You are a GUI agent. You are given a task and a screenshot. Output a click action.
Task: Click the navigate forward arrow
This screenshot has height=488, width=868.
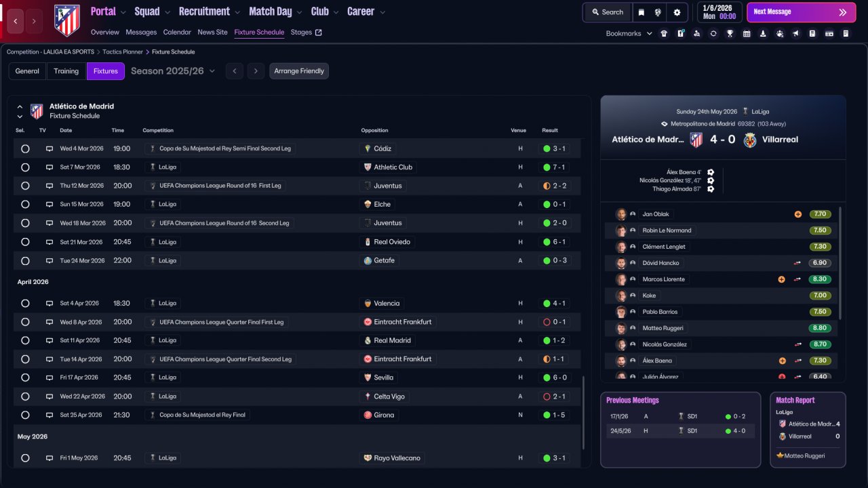[x=35, y=21]
